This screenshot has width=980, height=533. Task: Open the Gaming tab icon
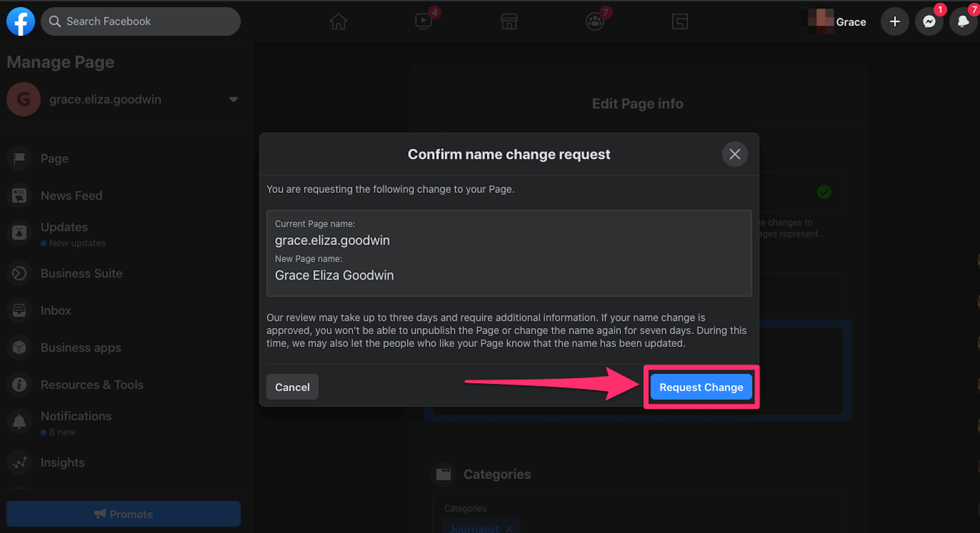tap(680, 22)
